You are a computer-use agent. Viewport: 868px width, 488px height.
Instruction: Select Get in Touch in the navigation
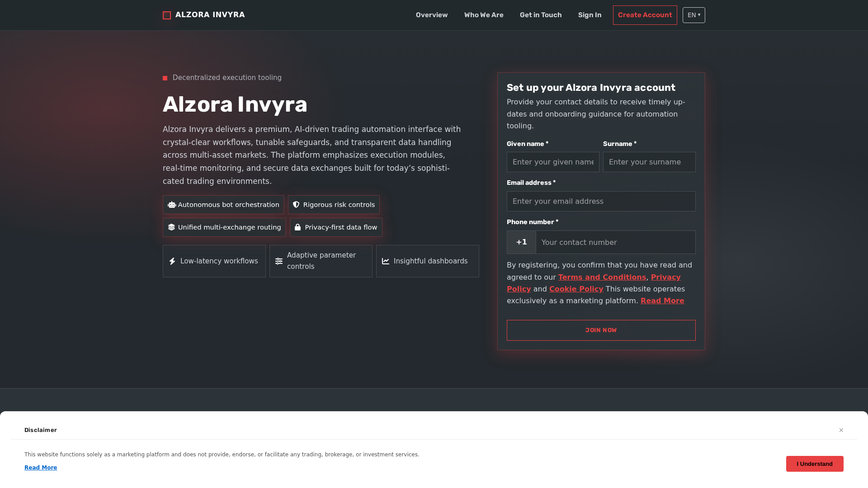[x=541, y=15]
